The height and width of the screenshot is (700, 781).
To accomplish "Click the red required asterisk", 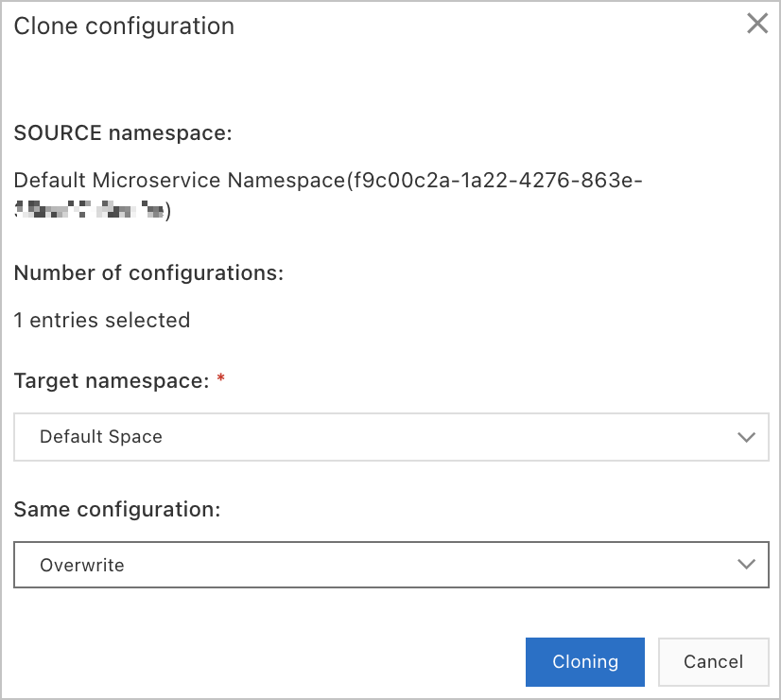I will tap(220, 378).
